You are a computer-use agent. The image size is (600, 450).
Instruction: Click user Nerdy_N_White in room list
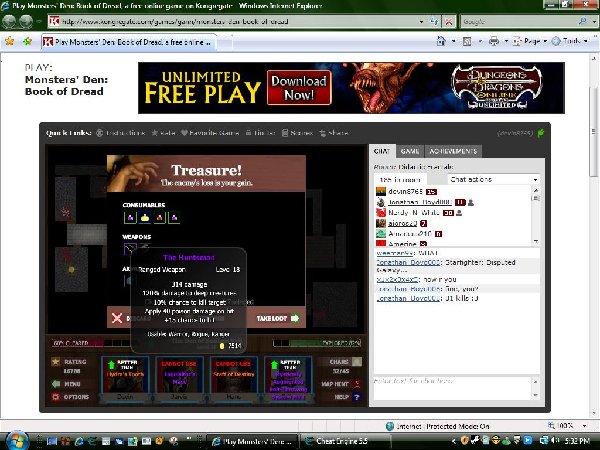click(x=413, y=212)
